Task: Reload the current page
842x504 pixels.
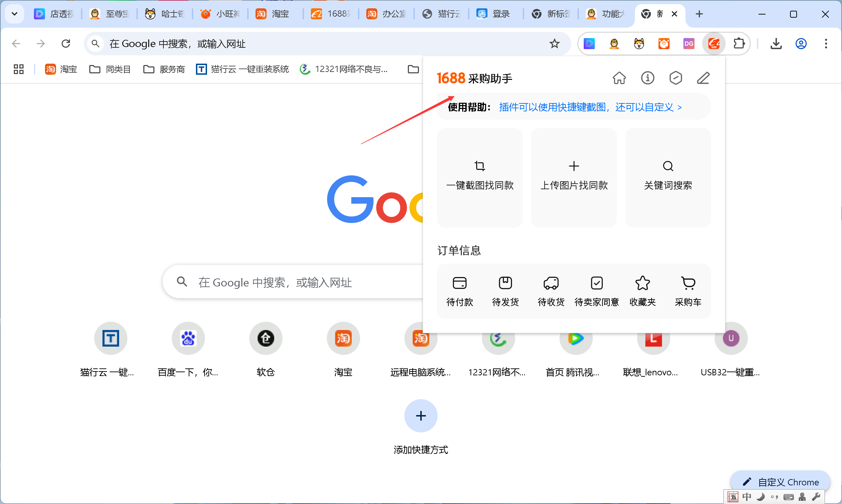Action: coord(66,44)
